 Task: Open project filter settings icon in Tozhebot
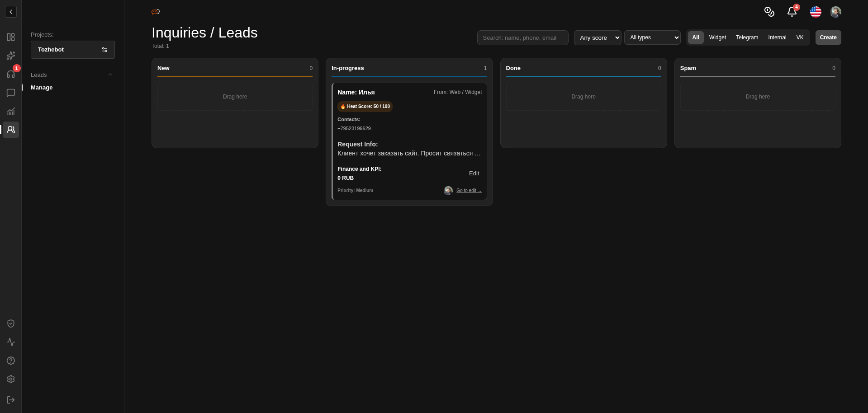(x=104, y=50)
